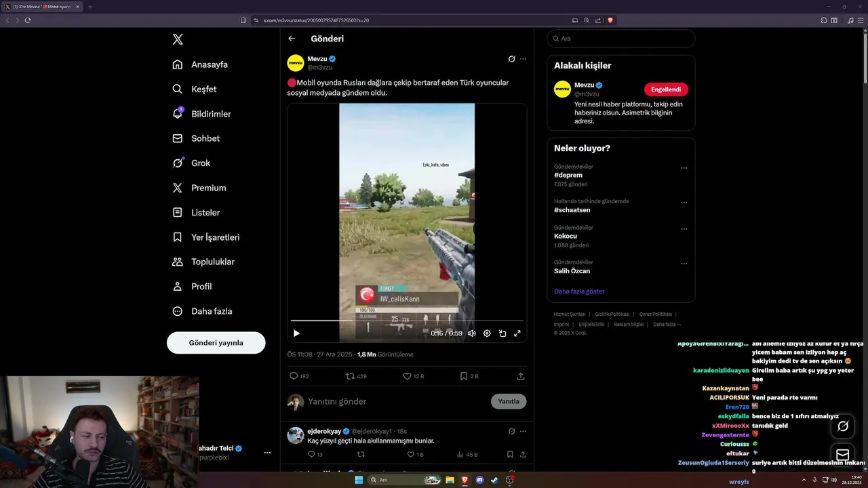The height and width of the screenshot is (488, 868).
Task: Open more options for #schaatsen trend
Action: 684,203
